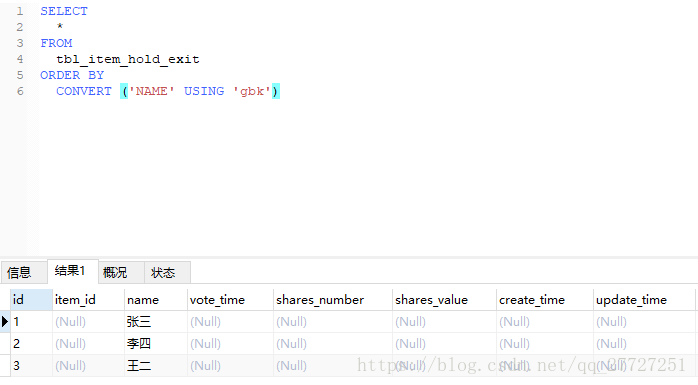Viewport: 698px width, 385px height.
Task: Select the name cell 李四
Action: 156,344
